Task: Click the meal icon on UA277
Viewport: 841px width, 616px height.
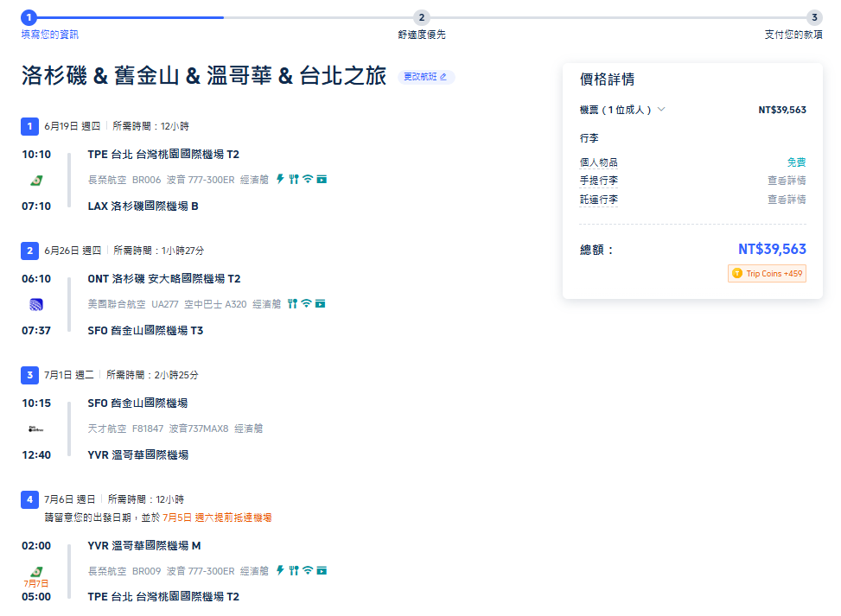Action: coord(292,303)
